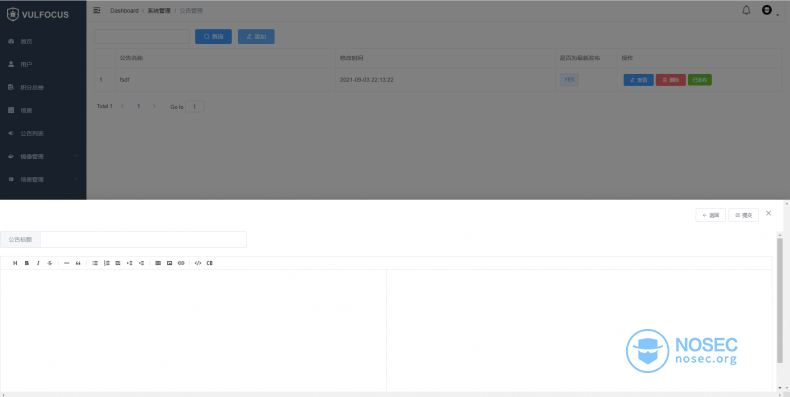Focus the announcement title input field
The image size is (790, 397).
tap(143, 239)
